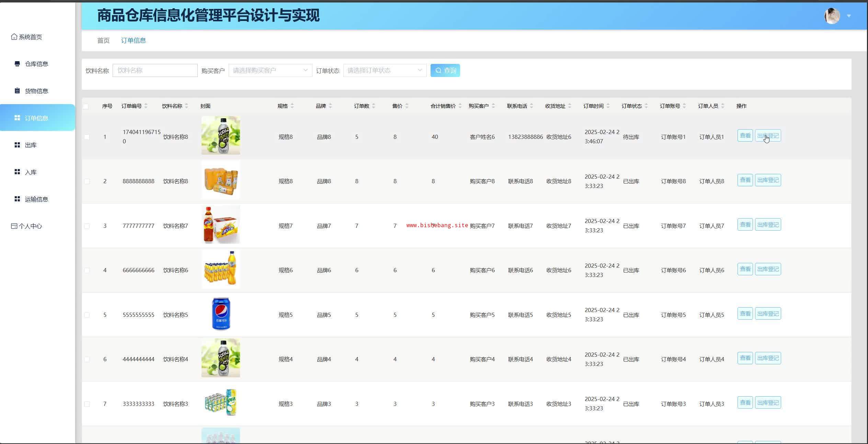Open the dropdown arrow beside avatar
The width and height of the screenshot is (868, 444).
click(x=849, y=16)
